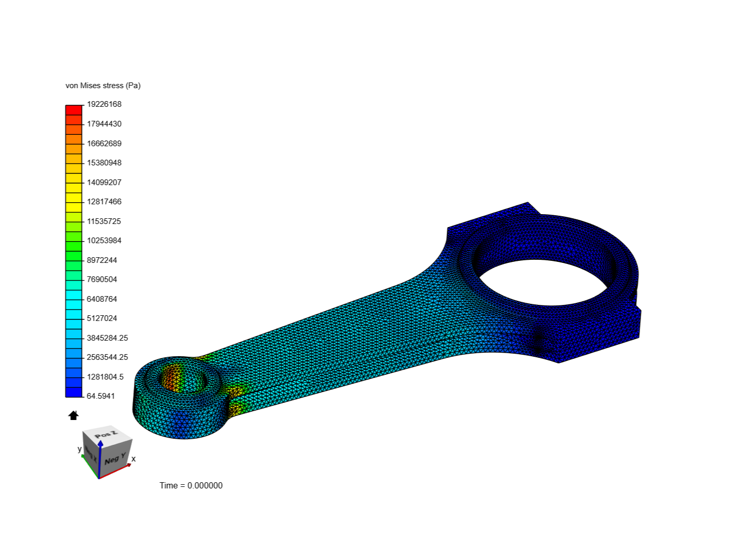Click the maximum legend value 19226168
The width and height of the screenshot is (747, 560).
(x=104, y=104)
